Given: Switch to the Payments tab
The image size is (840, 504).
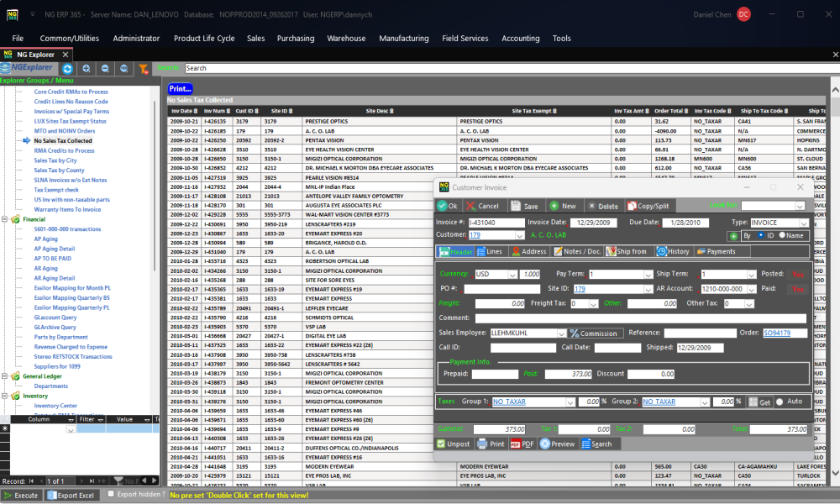Looking at the screenshot, I should click(x=716, y=251).
